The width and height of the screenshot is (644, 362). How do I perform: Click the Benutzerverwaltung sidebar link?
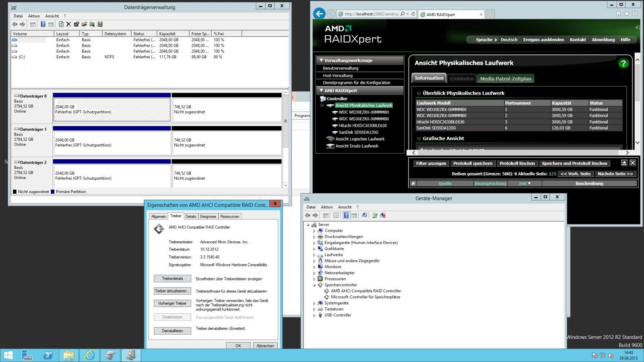341,68
